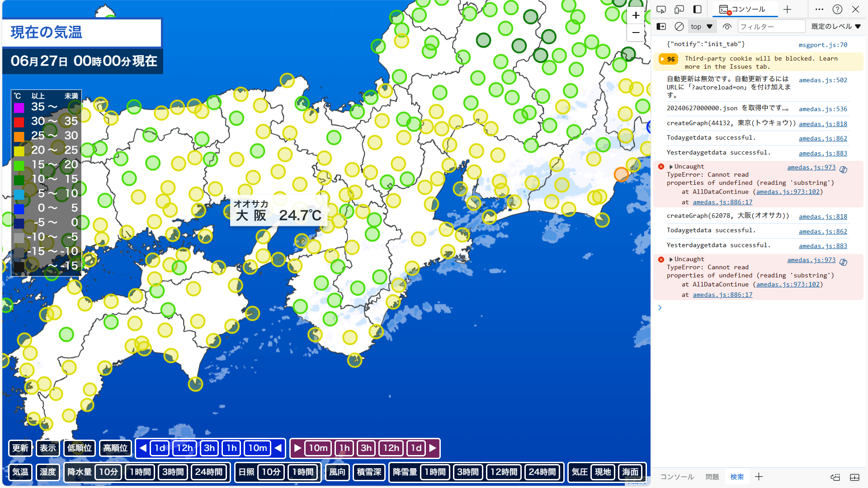Open the amedas.js:818 source link
This screenshot has width=868, height=488.
[x=823, y=124]
